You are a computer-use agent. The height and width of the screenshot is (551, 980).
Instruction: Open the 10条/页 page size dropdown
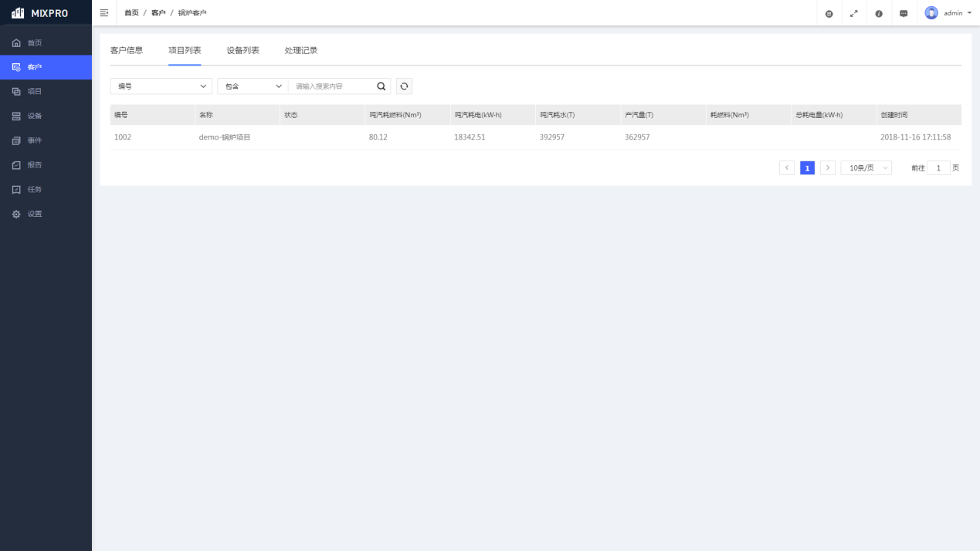(866, 168)
